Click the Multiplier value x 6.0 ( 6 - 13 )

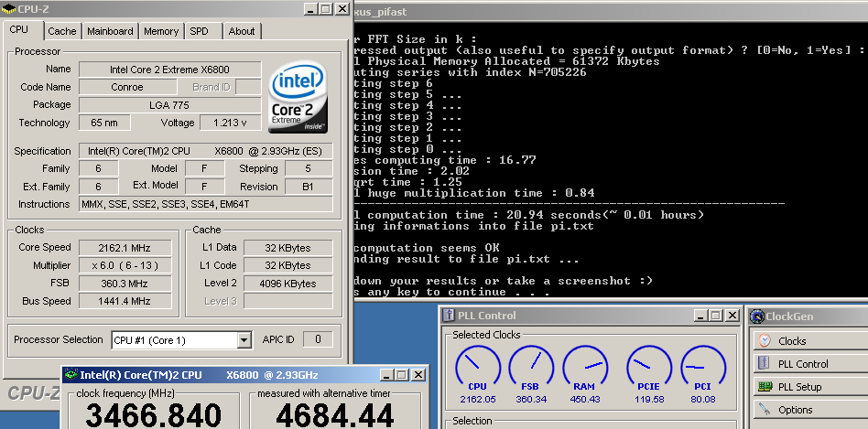pos(125,265)
